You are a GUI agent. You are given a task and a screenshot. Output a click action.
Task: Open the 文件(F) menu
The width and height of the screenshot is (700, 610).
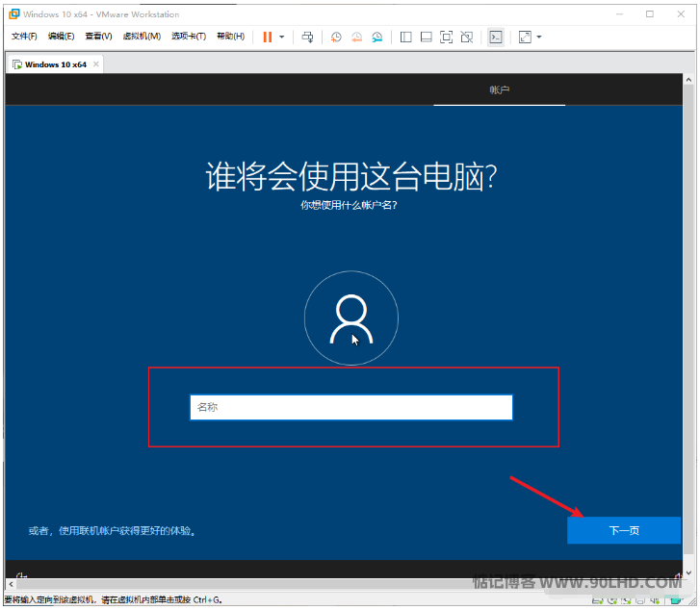click(24, 37)
